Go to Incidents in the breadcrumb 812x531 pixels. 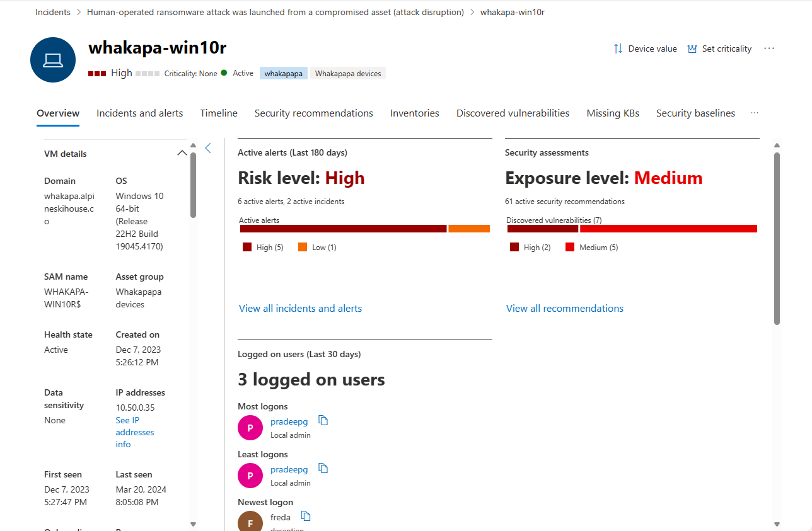pos(53,12)
